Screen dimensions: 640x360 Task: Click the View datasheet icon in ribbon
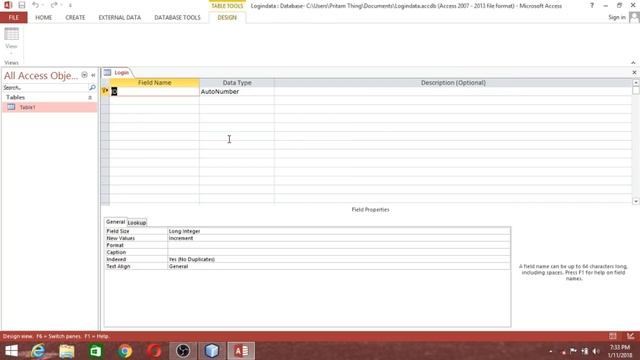pos(11,34)
